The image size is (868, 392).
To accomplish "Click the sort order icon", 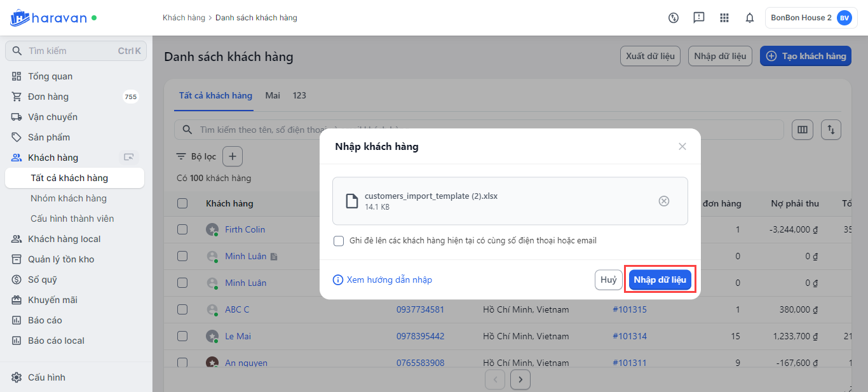I will click(x=831, y=130).
